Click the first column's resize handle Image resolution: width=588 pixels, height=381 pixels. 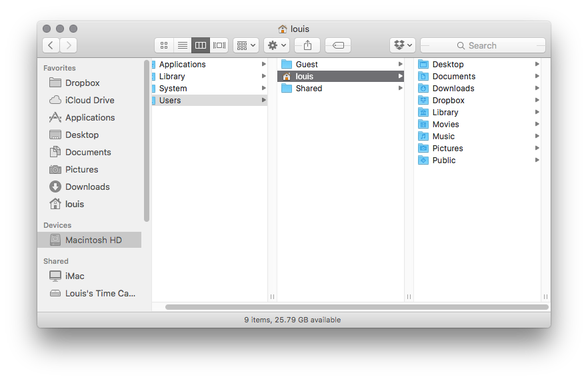(272, 296)
